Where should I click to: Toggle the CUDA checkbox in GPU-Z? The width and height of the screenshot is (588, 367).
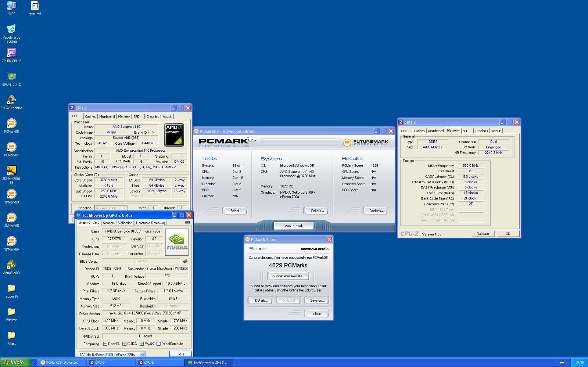pyautogui.click(x=125, y=344)
